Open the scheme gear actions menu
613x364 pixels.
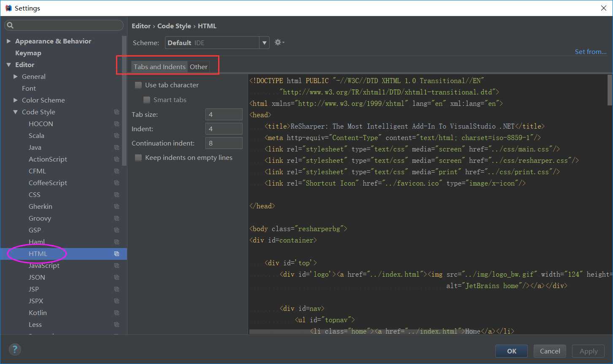coord(279,42)
